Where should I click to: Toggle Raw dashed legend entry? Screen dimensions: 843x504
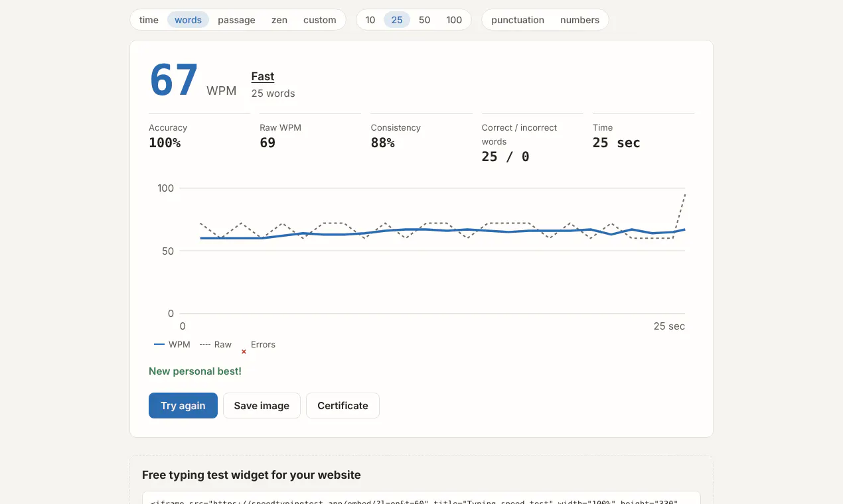pos(215,344)
